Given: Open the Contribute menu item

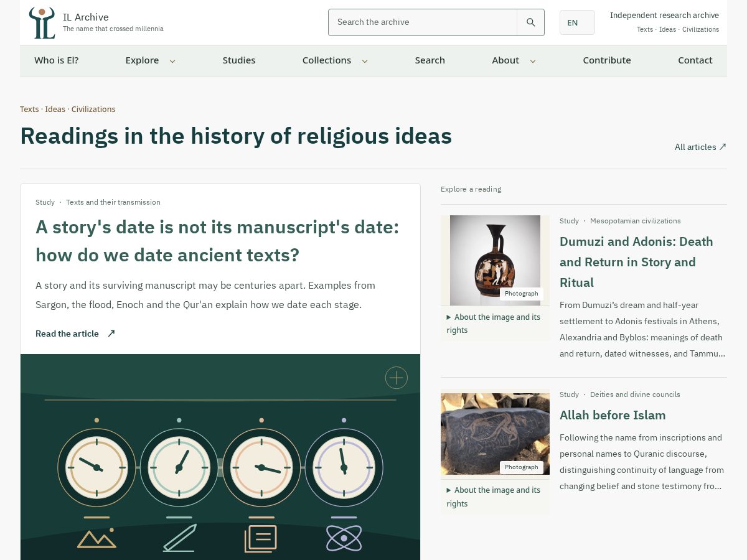Looking at the screenshot, I should (607, 60).
